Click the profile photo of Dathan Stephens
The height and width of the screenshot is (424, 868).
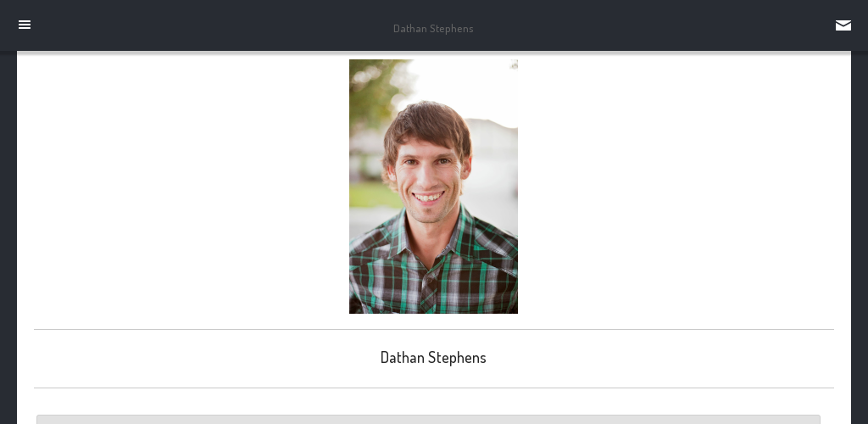pos(433,187)
